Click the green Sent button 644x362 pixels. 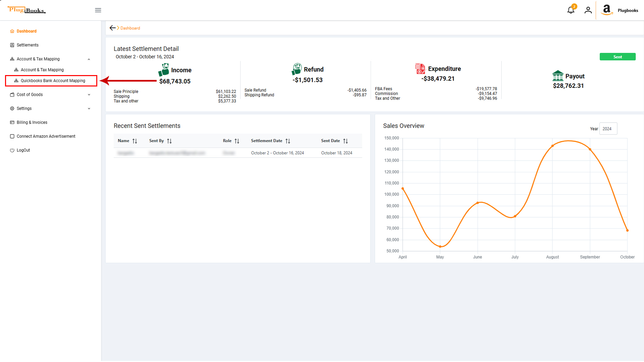(618, 57)
